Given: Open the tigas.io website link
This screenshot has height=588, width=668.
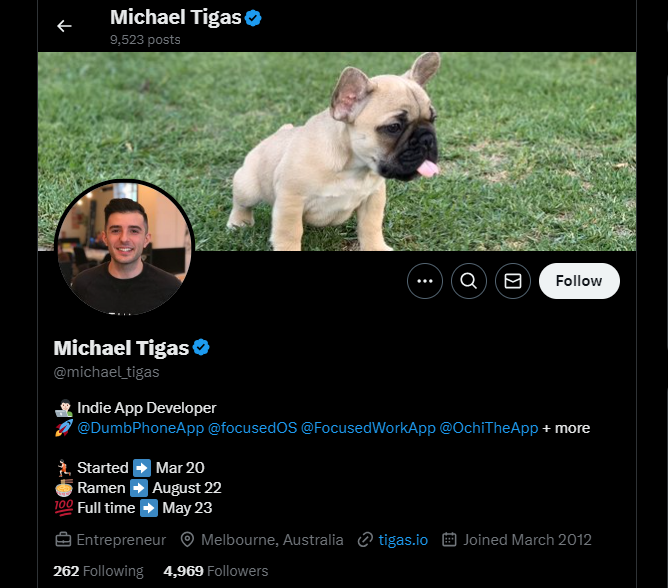Looking at the screenshot, I should (403, 540).
